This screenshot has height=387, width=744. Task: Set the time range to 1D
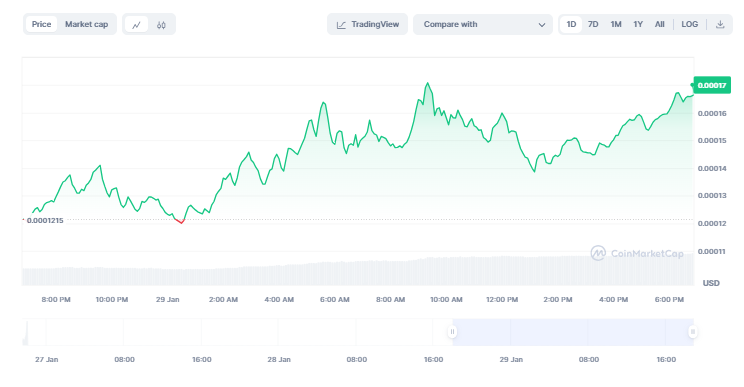coord(571,24)
